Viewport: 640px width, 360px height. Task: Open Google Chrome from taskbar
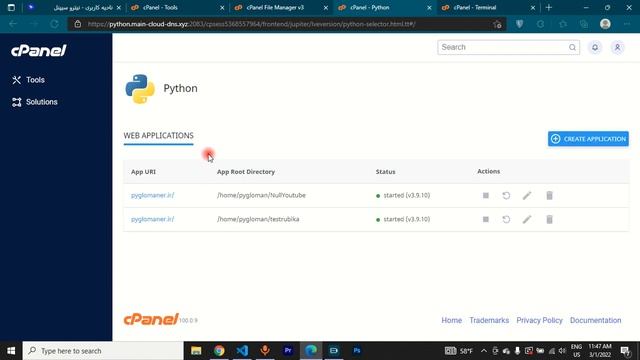click(x=219, y=351)
